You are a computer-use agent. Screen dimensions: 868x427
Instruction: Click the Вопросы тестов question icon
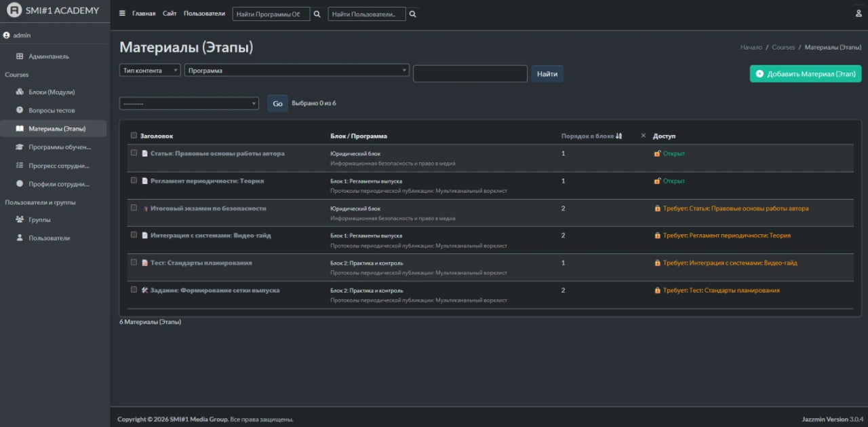20,110
